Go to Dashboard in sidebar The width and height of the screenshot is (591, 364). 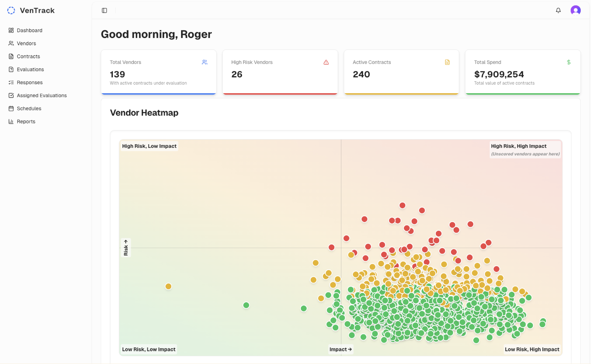(x=29, y=30)
